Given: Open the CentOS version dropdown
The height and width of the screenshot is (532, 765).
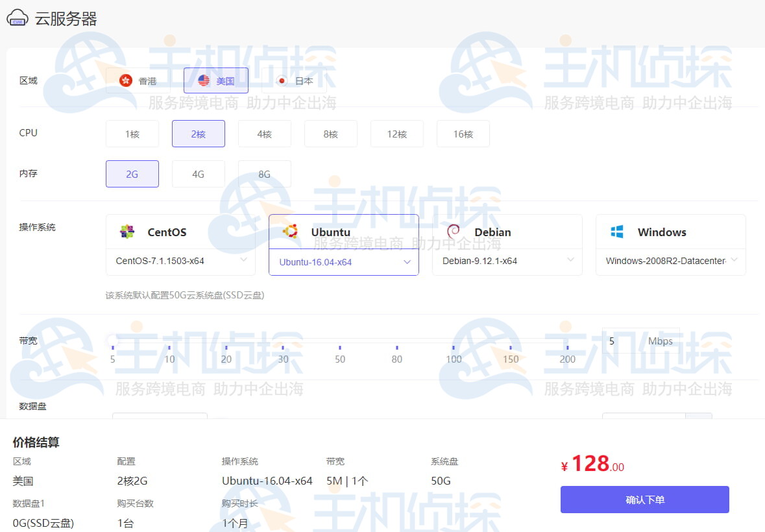Looking at the screenshot, I should 245,261.
